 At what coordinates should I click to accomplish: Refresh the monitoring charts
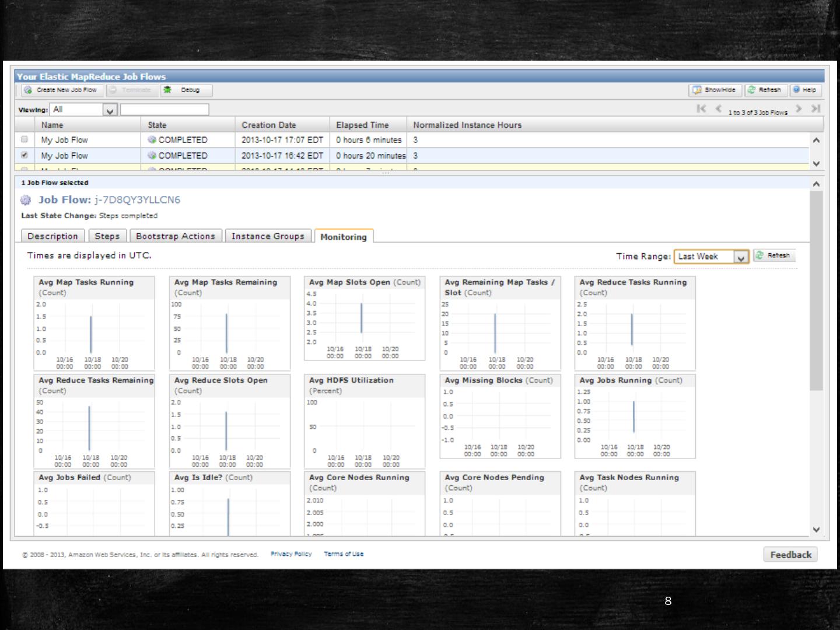tap(774, 256)
